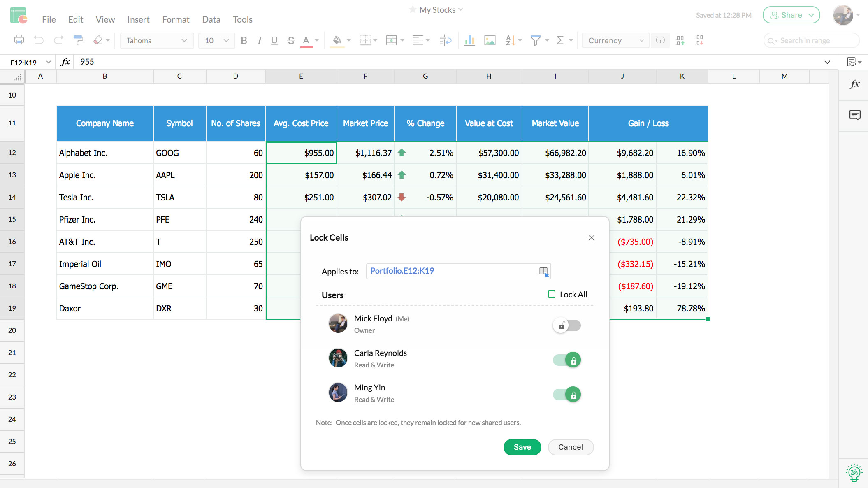Toggle Lock All checkbox
Screen dimensions: 868x488
point(550,293)
